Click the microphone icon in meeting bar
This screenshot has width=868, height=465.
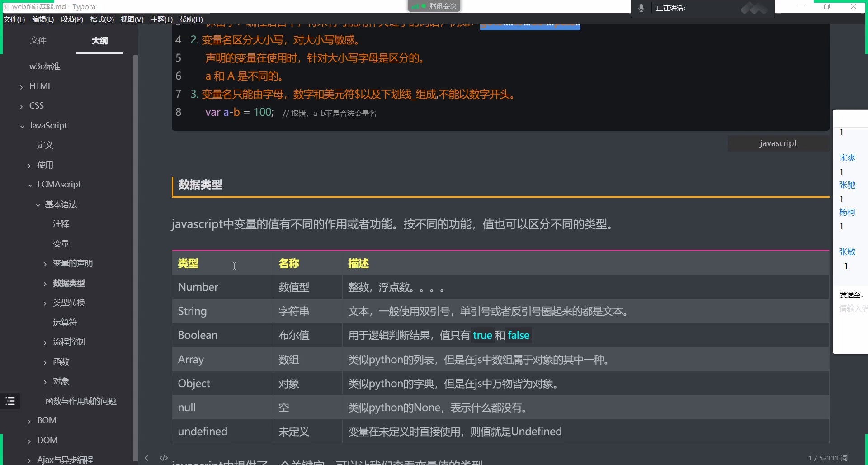(x=640, y=7)
